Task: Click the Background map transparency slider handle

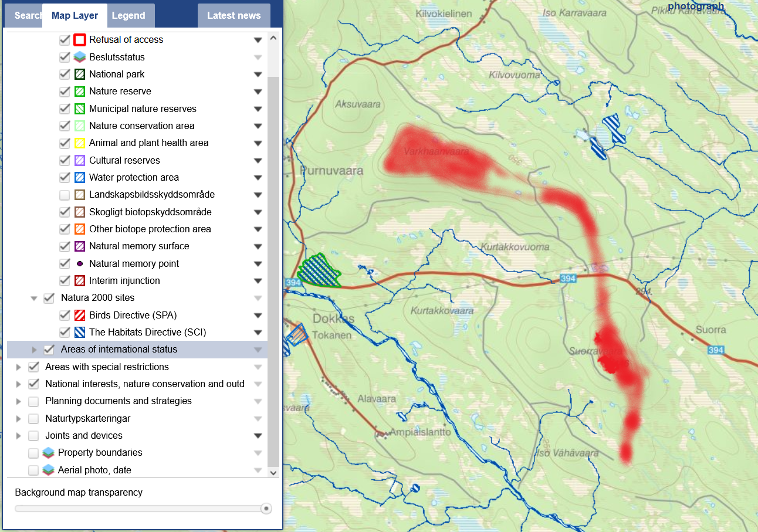Action: (x=266, y=509)
